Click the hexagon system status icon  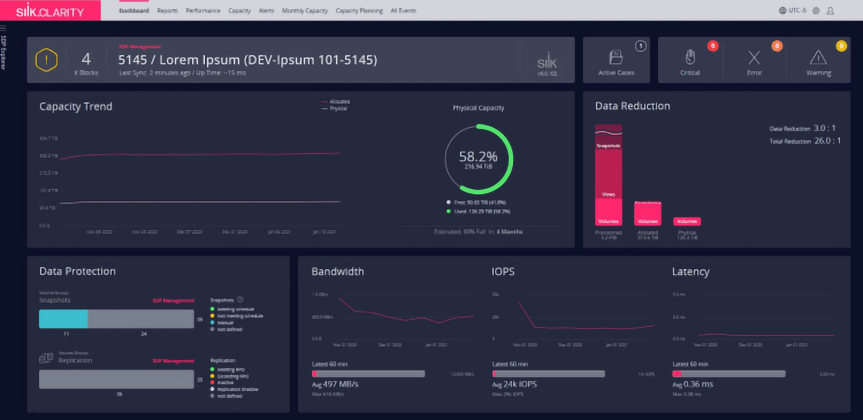point(48,60)
